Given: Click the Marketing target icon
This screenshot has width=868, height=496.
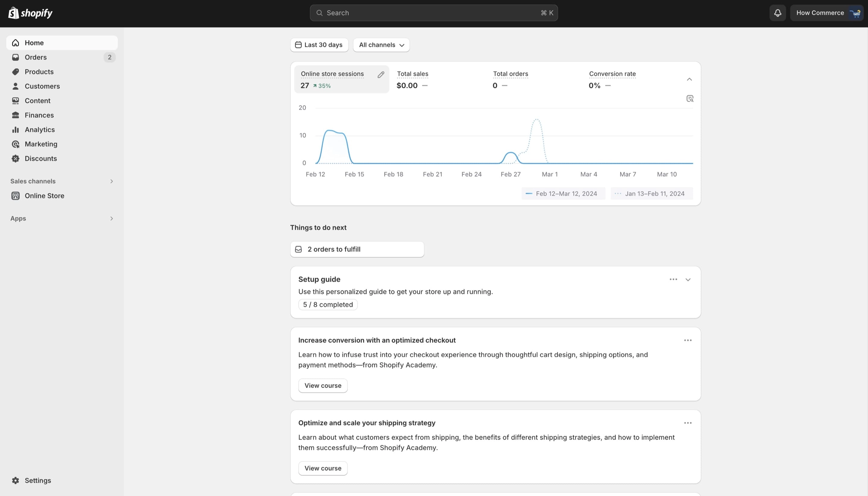Looking at the screenshot, I should pos(15,144).
